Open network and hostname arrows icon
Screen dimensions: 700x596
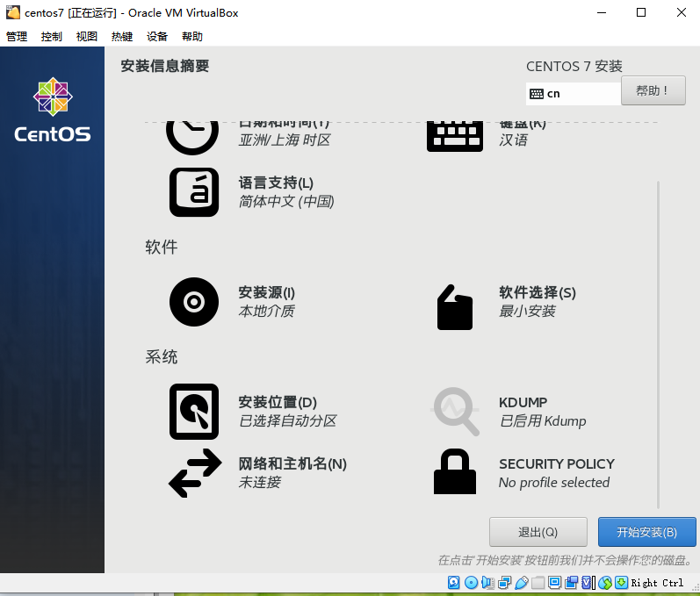(x=195, y=473)
